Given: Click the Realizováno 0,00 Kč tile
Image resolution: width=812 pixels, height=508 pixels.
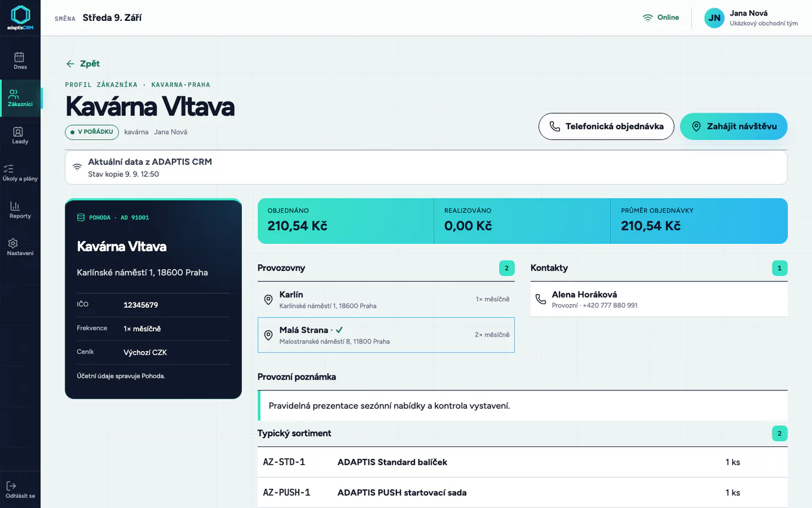Looking at the screenshot, I should click(x=522, y=221).
